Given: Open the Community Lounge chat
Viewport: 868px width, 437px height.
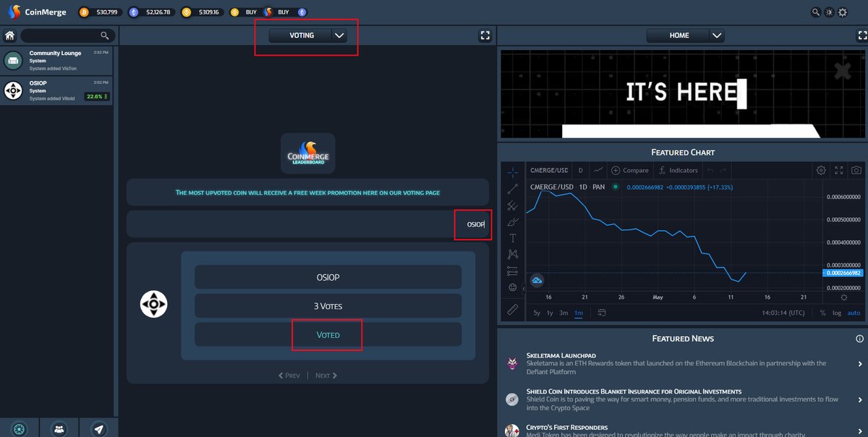Looking at the screenshot, I should tap(57, 61).
